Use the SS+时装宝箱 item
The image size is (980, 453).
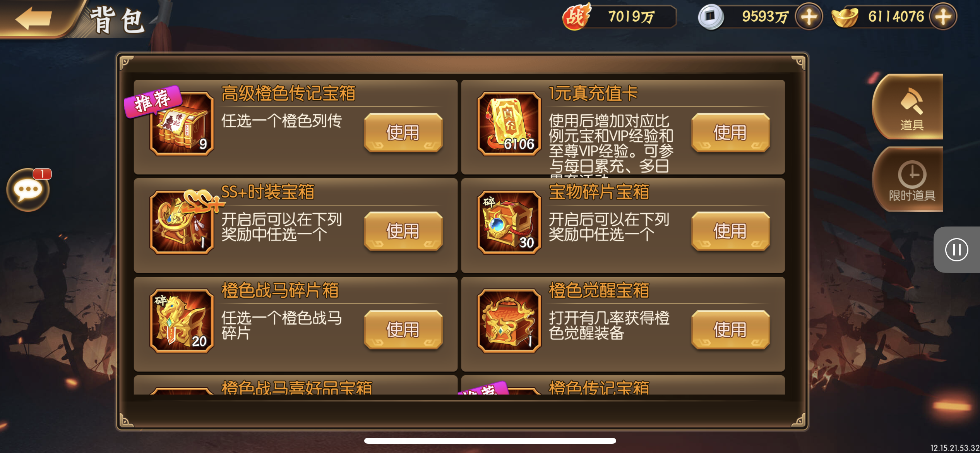[x=403, y=231]
